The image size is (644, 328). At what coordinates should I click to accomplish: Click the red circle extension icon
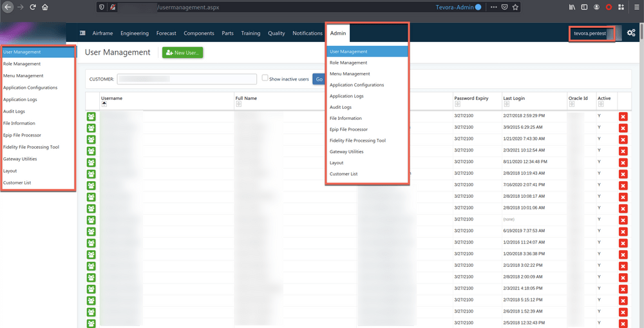pos(609,7)
